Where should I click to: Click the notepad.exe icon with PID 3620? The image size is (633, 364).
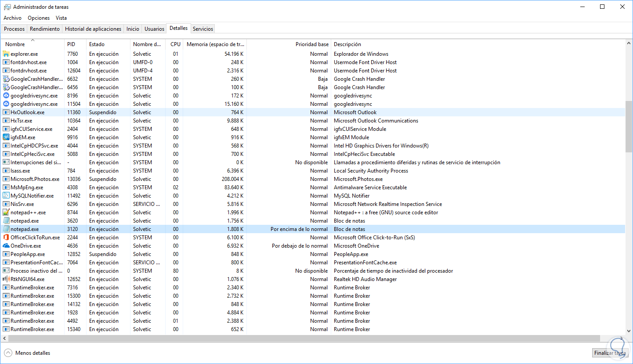6,221
